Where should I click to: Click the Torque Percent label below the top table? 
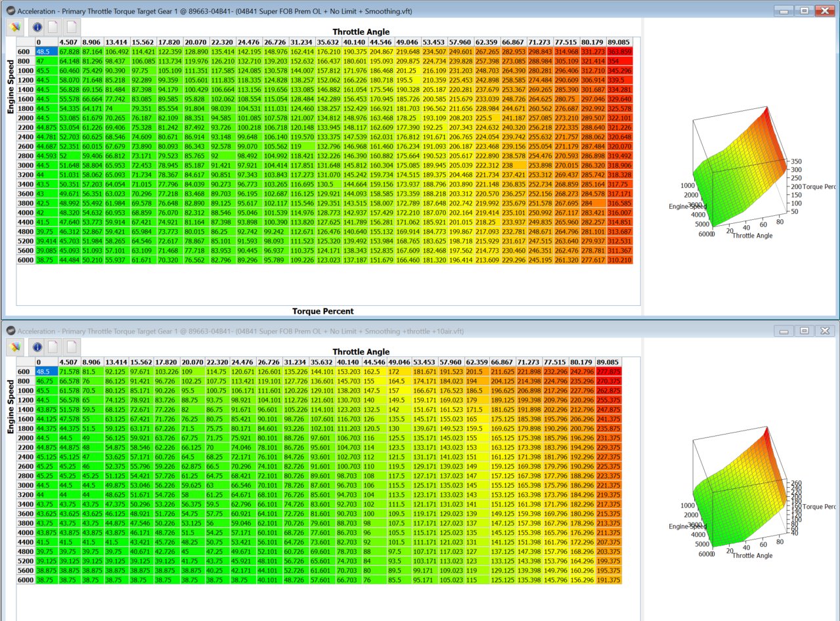[323, 311]
